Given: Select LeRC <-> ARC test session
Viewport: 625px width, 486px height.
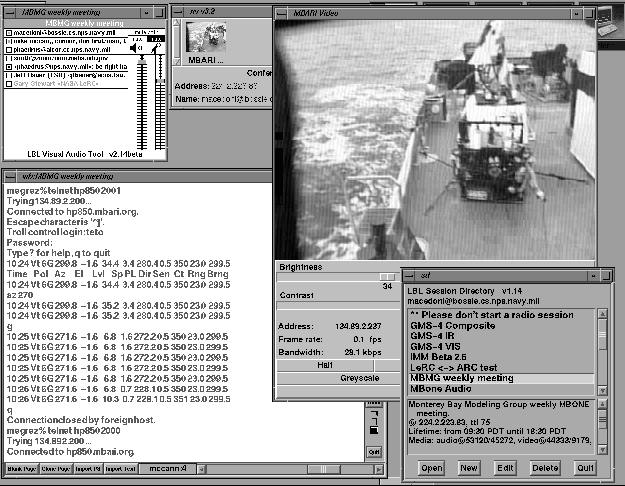Looking at the screenshot, I should (456, 368).
